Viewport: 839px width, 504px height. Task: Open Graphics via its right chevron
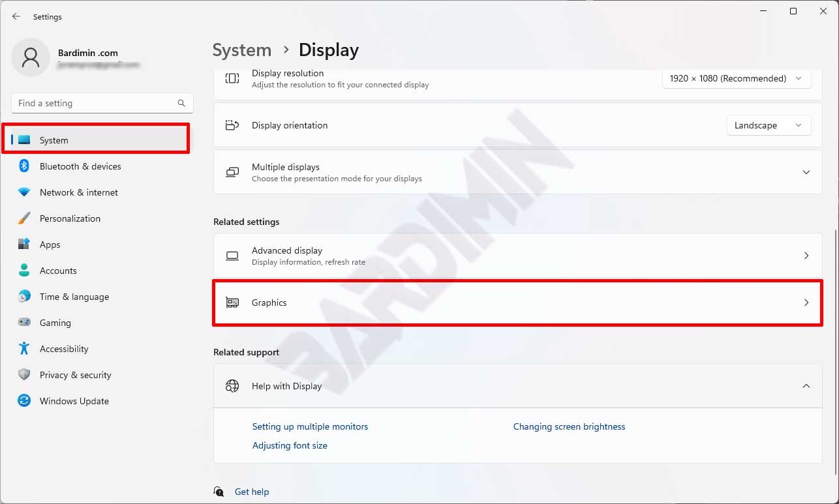coord(806,303)
